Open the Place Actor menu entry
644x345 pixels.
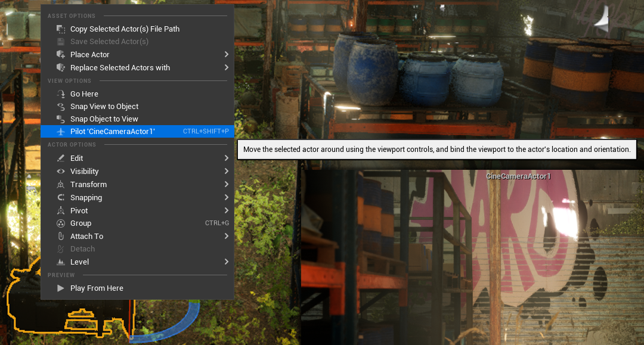[x=137, y=55]
